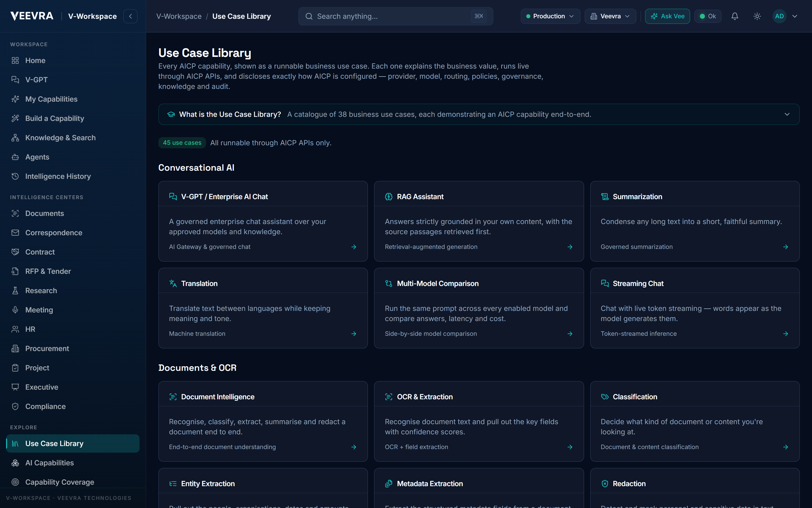The image size is (812, 508).
Task: Click the Agents robot icon
Action: pyautogui.click(x=15, y=157)
